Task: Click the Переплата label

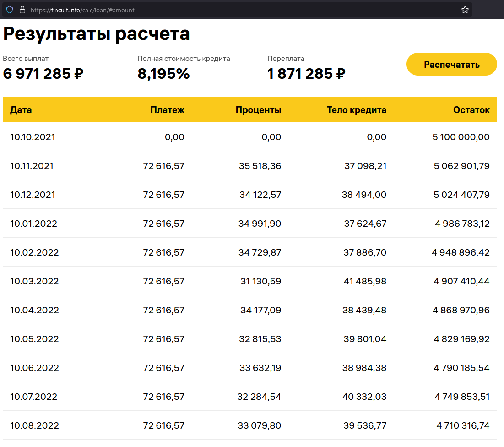Action: tap(286, 59)
